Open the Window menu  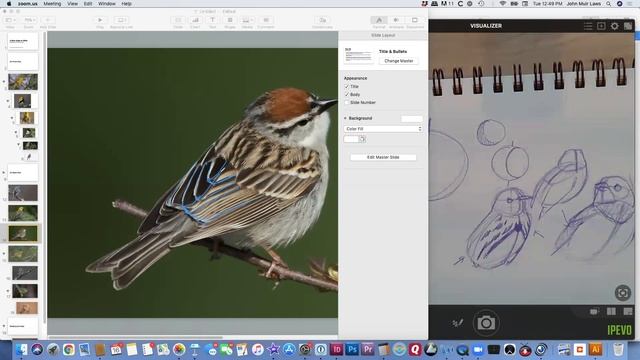click(107, 4)
